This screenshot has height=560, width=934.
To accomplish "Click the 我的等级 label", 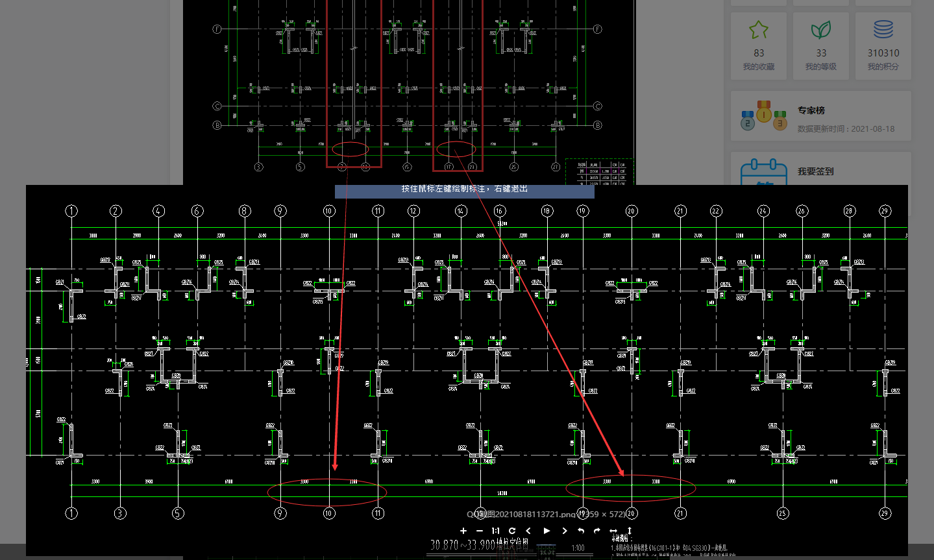I will (x=821, y=66).
